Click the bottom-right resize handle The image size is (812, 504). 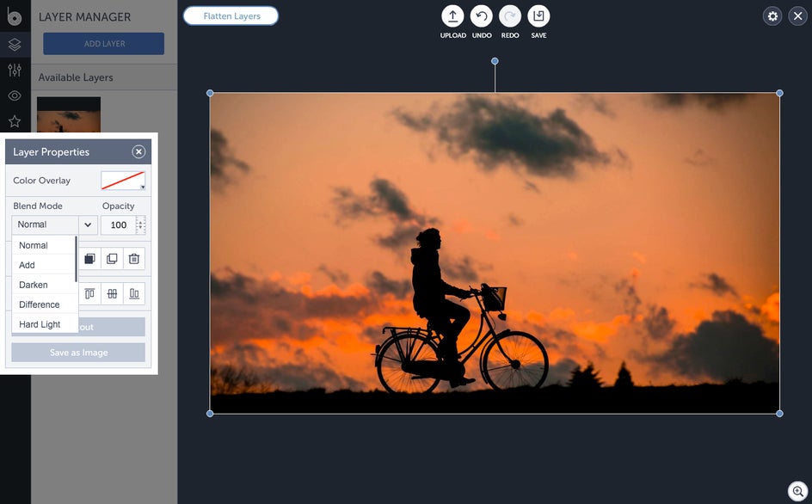(779, 414)
